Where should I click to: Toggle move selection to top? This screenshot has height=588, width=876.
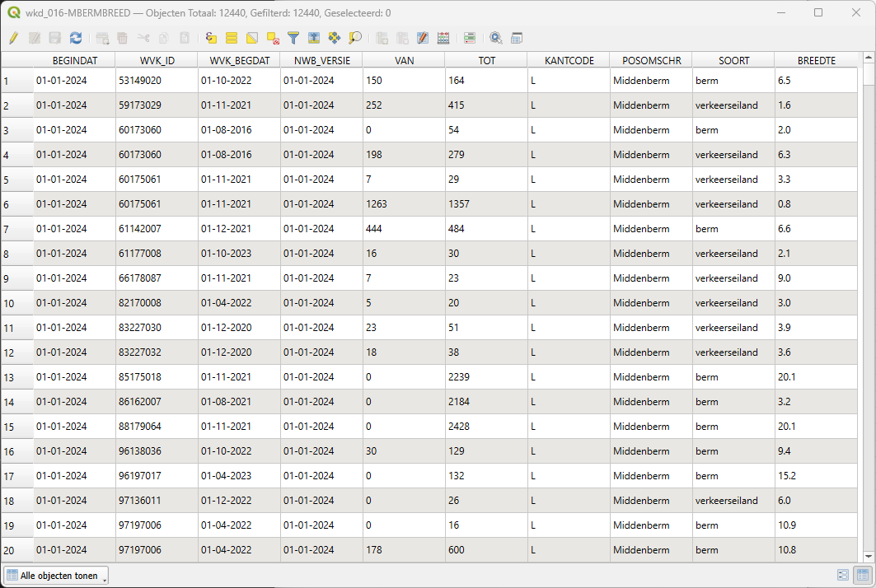313,38
